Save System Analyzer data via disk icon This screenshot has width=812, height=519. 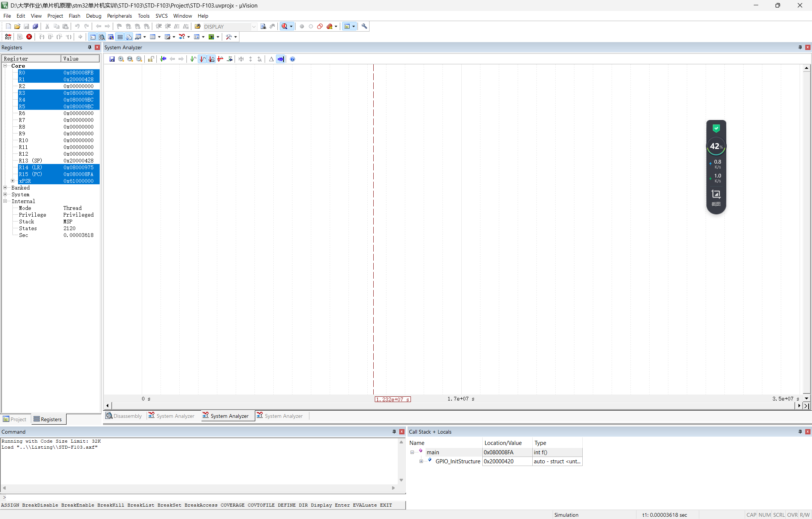pyautogui.click(x=112, y=59)
